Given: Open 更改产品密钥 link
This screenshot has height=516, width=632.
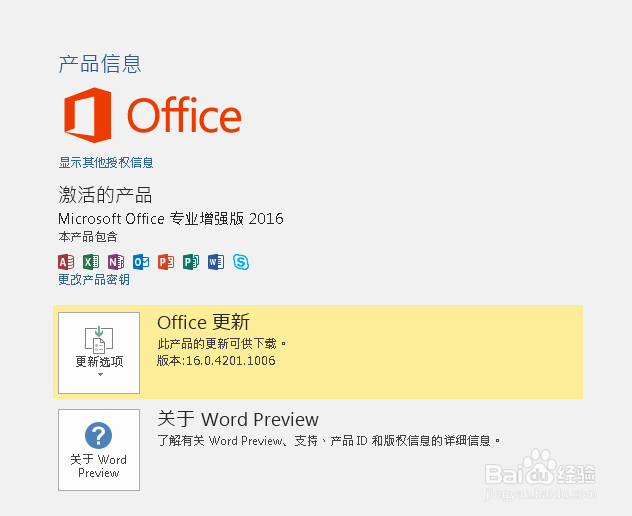Looking at the screenshot, I should [94, 279].
